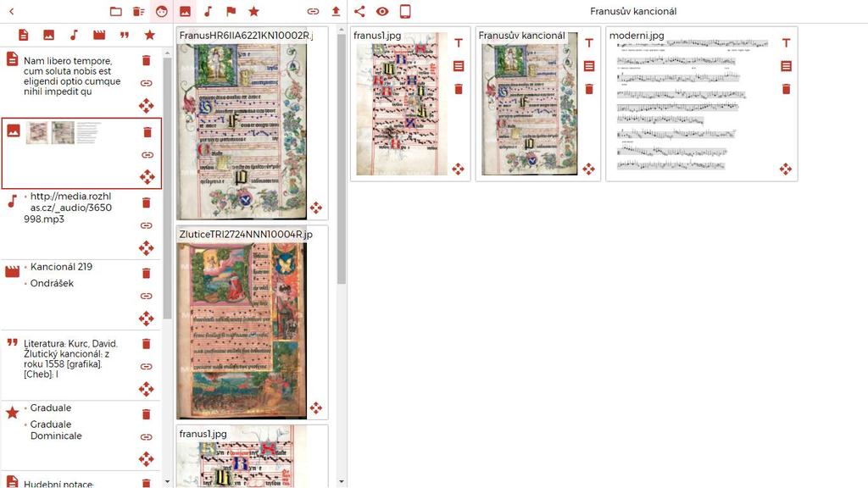Click move handle of the FranusHR6IIA6221KN10002R thumbnail
The height and width of the screenshot is (488, 868).
pyautogui.click(x=316, y=208)
